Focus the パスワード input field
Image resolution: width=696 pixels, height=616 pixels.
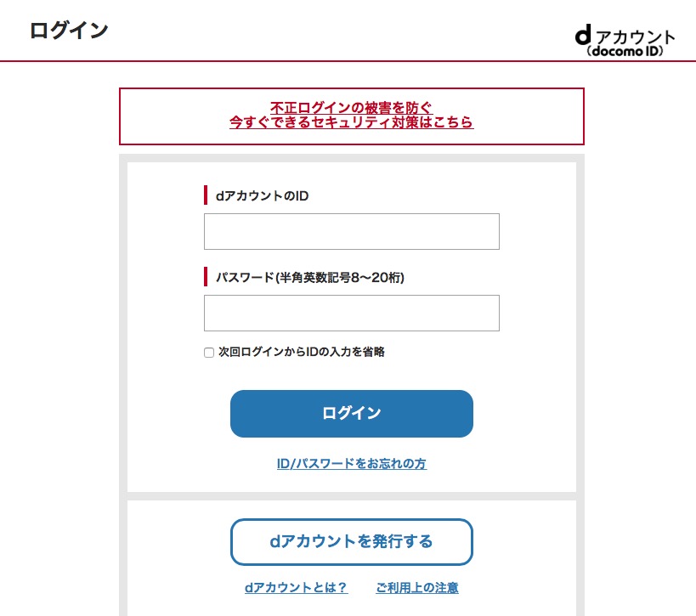(x=352, y=313)
